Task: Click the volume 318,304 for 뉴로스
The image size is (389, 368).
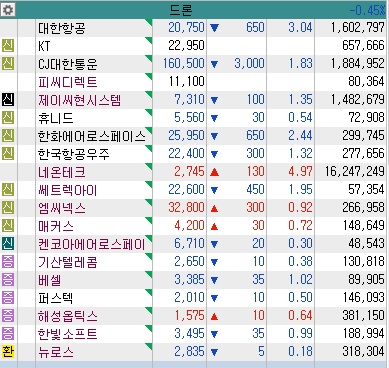Action: click(x=364, y=351)
